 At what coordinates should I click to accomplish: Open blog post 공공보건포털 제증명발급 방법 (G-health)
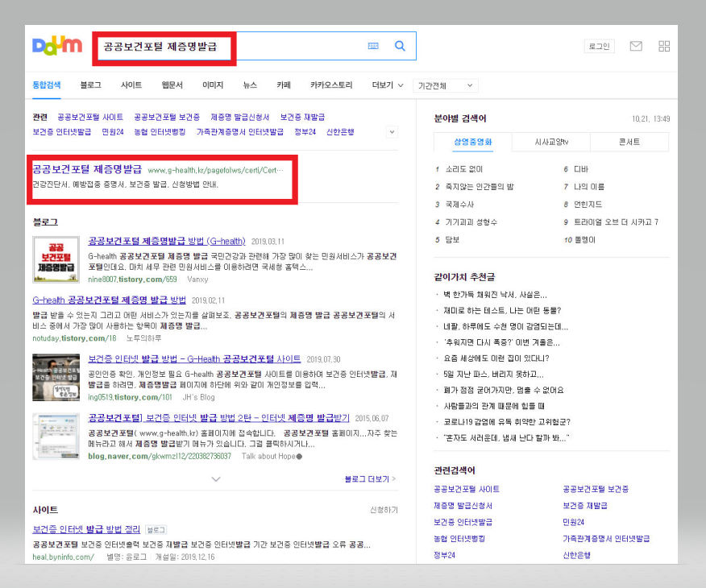pos(167,241)
